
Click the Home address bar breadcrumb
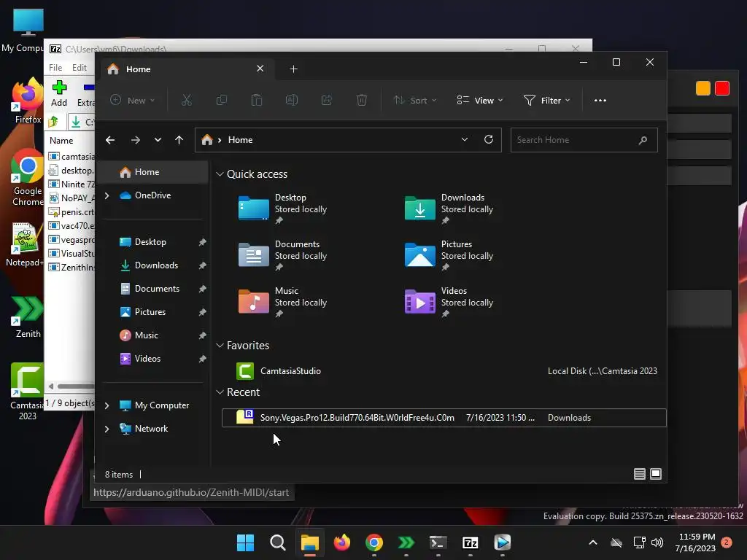(240, 140)
